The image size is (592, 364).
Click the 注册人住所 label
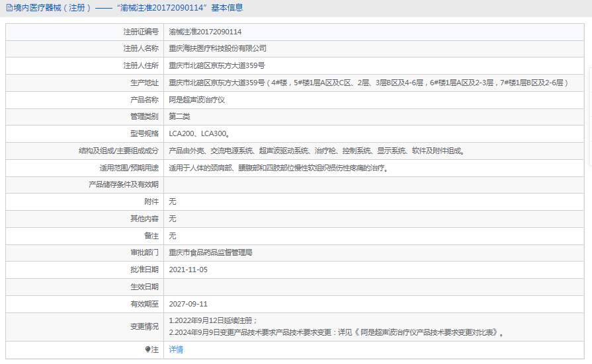(141, 65)
